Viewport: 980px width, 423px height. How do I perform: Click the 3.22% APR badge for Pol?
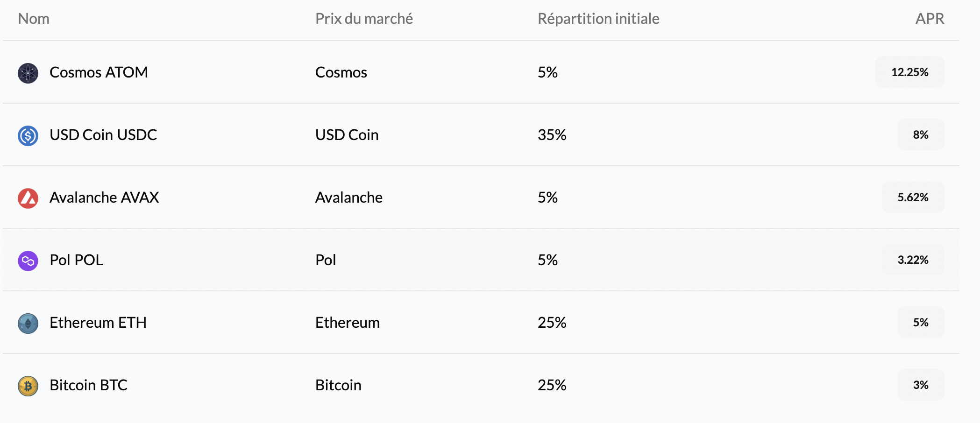[913, 260]
